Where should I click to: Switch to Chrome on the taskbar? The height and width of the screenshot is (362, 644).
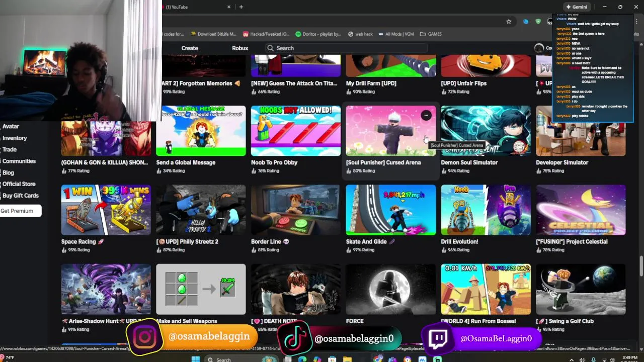pyautogui.click(x=377, y=359)
